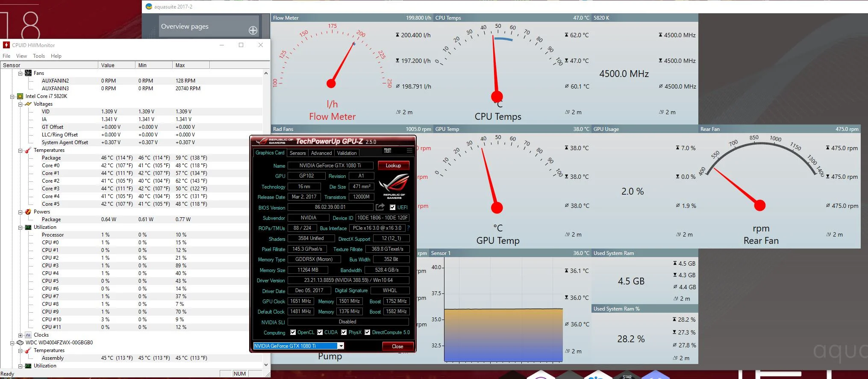Click the Voltages lightning icon in HWMonitor
This screenshot has width=868, height=379.
28,104
